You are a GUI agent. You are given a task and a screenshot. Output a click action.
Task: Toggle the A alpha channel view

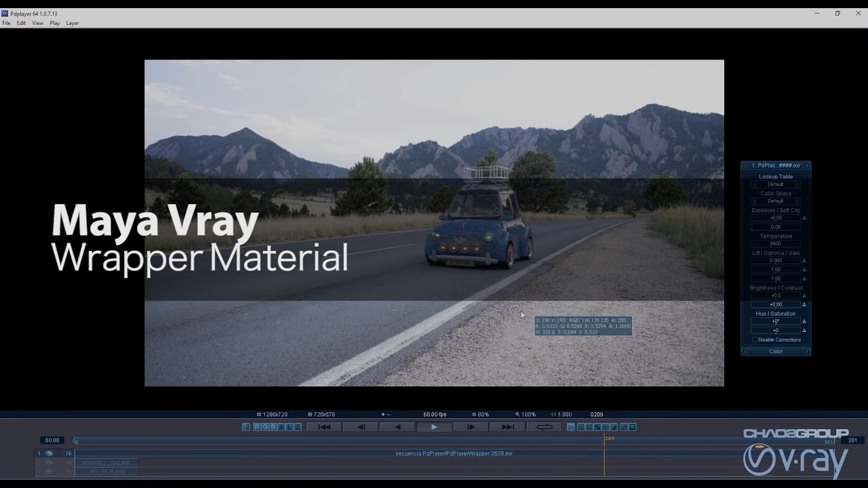(281, 427)
